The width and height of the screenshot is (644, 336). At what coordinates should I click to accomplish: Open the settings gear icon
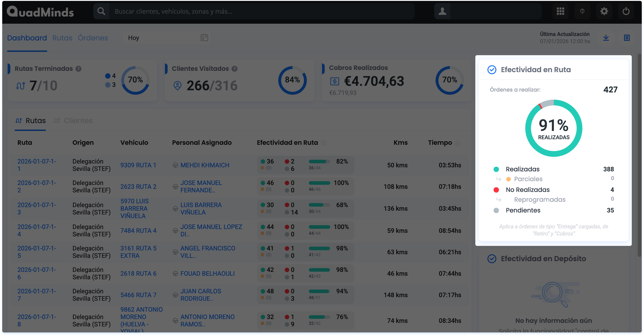point(604,11)
